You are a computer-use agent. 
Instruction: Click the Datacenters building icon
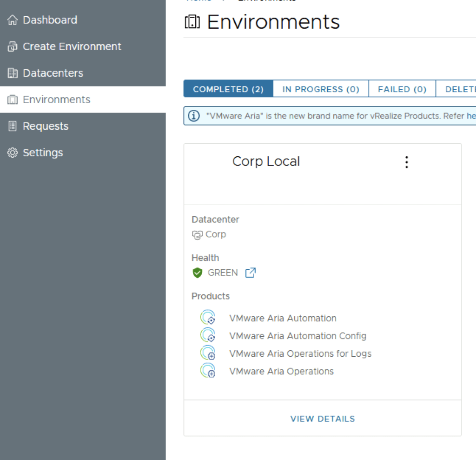coord(13,73)
